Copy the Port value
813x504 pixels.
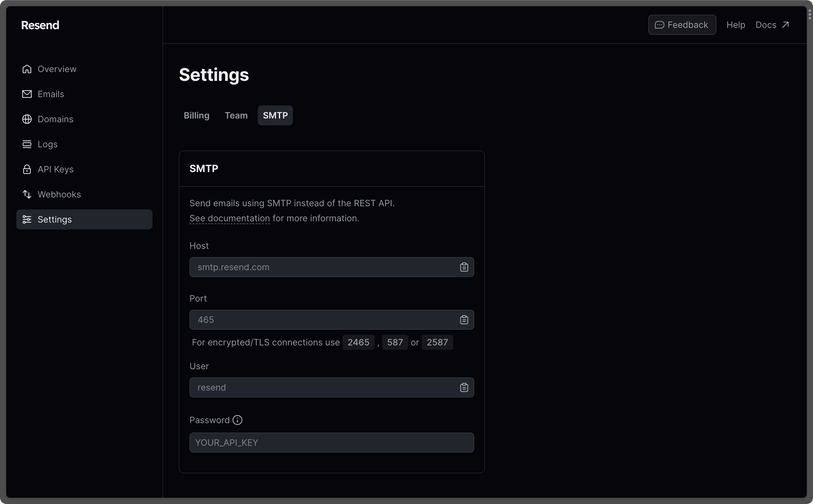coord(464,319)
